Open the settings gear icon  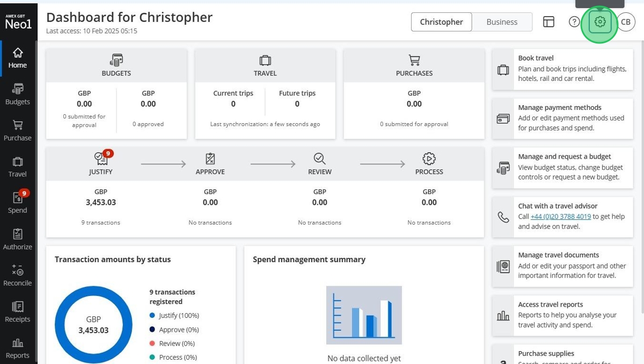[x=600, y=22]
